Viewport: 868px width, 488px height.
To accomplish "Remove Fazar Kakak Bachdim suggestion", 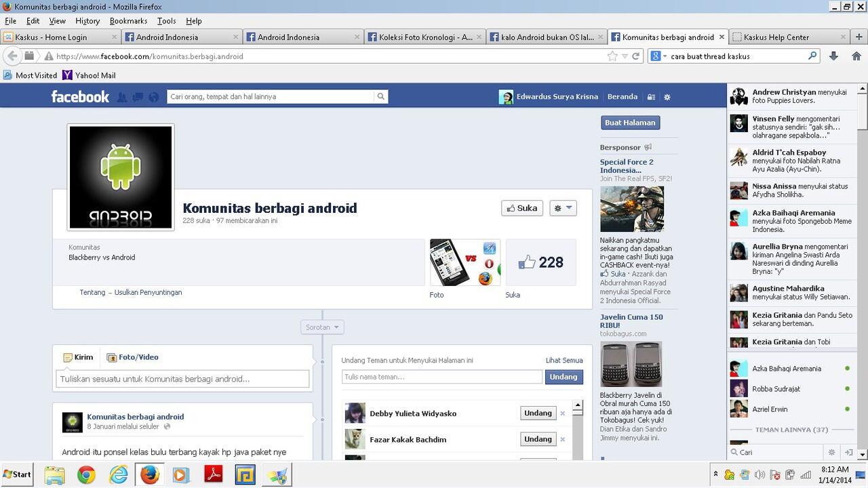I will (x=563, y=440).
